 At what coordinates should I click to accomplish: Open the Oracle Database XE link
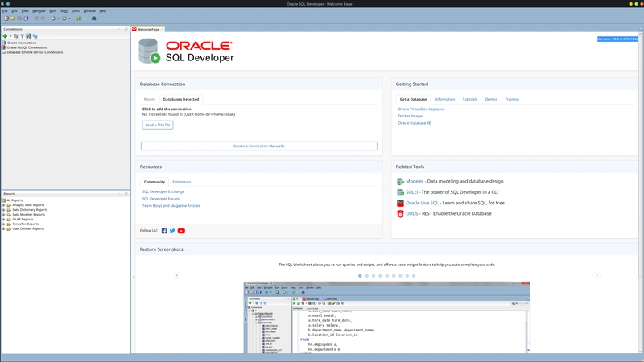click(415, 123)
